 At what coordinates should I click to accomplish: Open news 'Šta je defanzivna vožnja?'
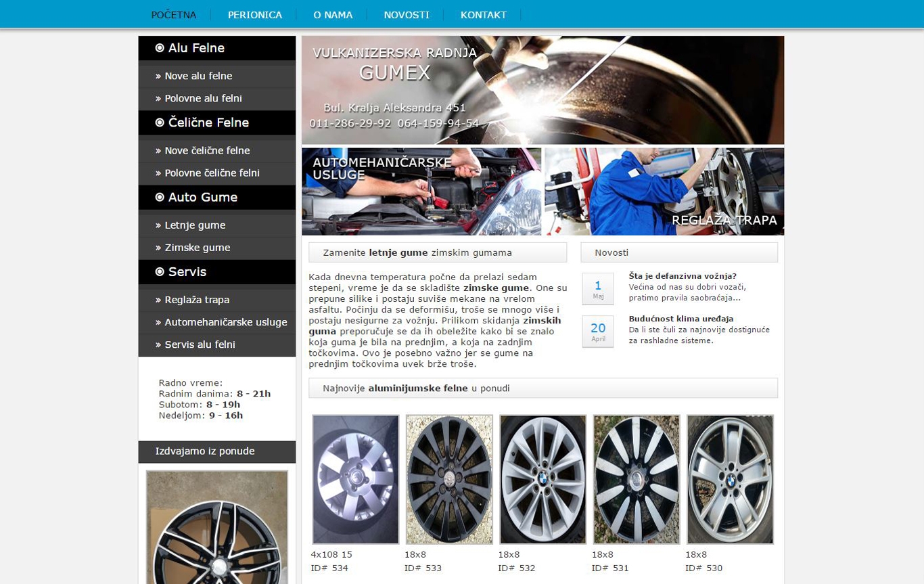tap(683, 275)
